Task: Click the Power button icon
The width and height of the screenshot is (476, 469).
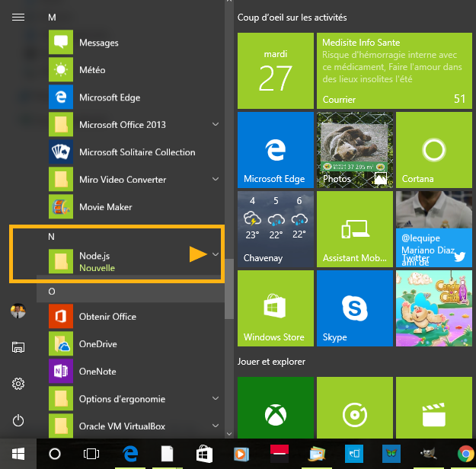Action: (x=18, y=420)
